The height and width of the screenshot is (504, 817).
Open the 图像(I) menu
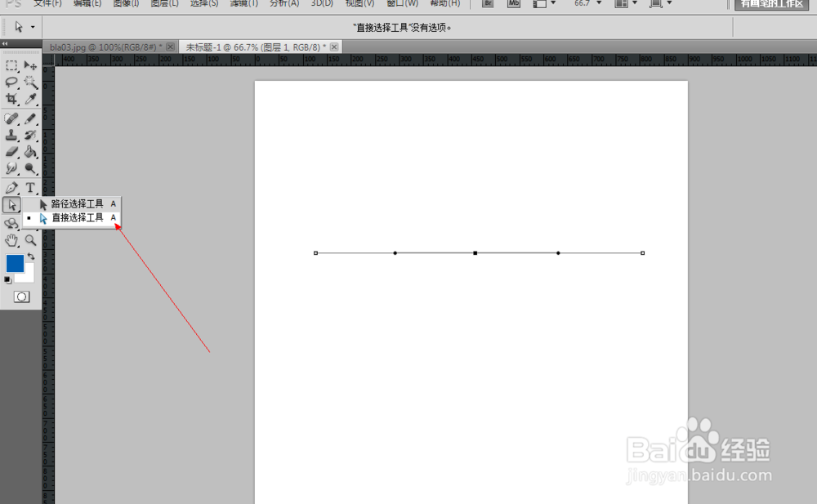[x=126, y=3]
